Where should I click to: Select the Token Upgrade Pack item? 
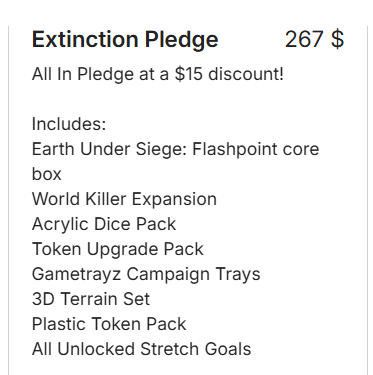[118, 249]
